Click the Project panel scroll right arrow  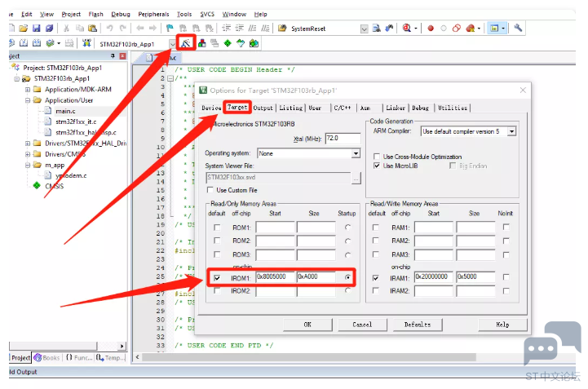point(122,346)
